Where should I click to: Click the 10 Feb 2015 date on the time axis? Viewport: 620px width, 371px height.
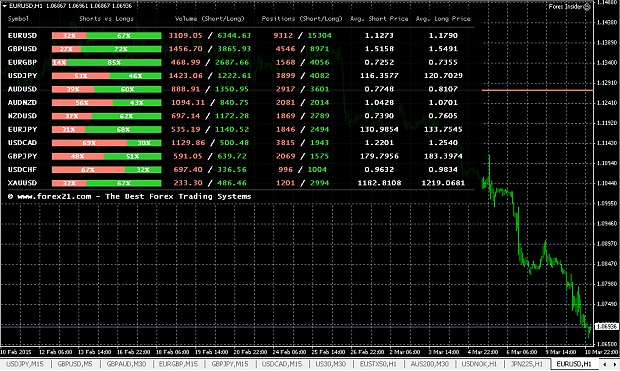pyautogui.click(x=16, y=352)
